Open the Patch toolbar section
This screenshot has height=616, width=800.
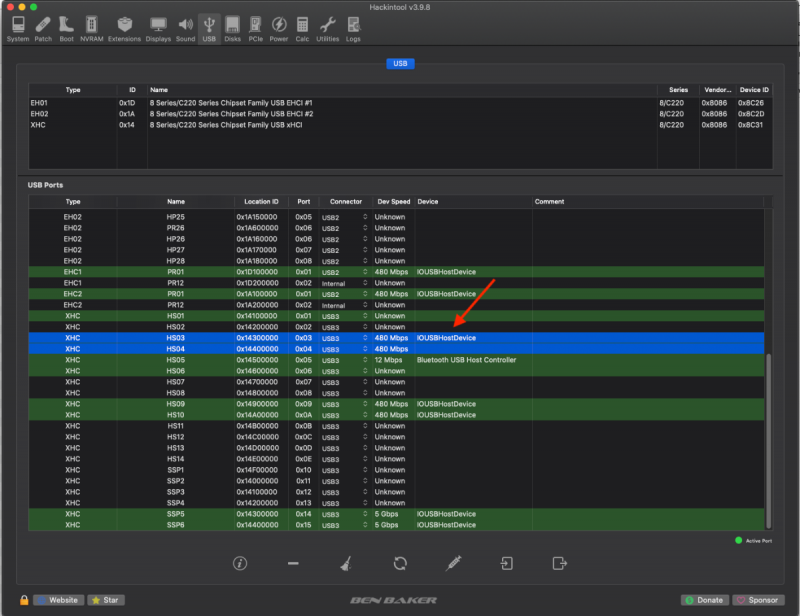(43, 27)
